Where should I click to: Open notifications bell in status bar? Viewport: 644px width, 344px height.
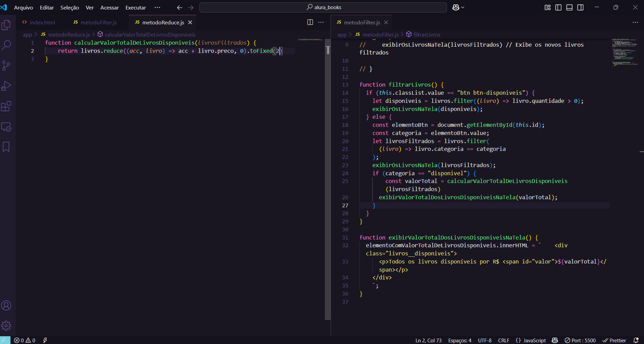[636, 340]
